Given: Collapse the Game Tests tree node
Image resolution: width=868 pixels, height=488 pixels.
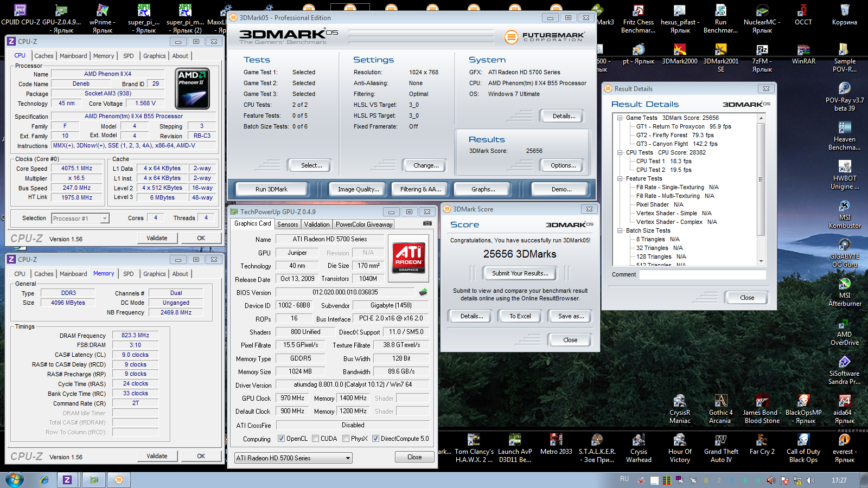Looking at the screenshot, I should pos(620,118).
